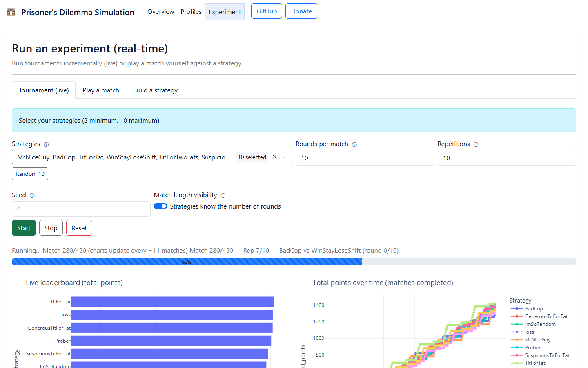
Task: Click info icon next to Repetitions
Action: tap(476, 144)
